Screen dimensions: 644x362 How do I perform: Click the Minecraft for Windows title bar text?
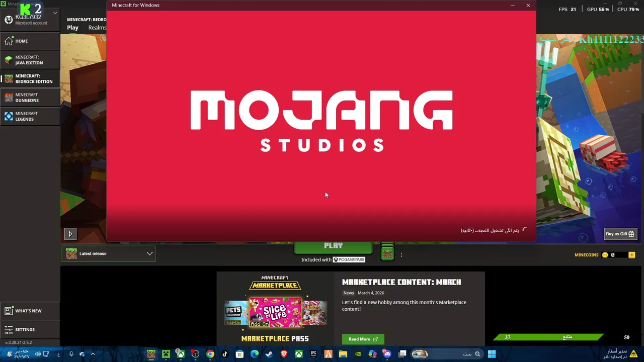click(136, 5)
